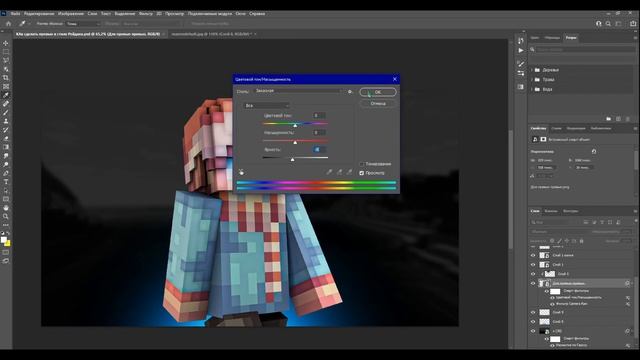Open the layer opacity dropdown
Image resolution: width=640 pixels, height=360 pixels.
[x=627, y=231]
